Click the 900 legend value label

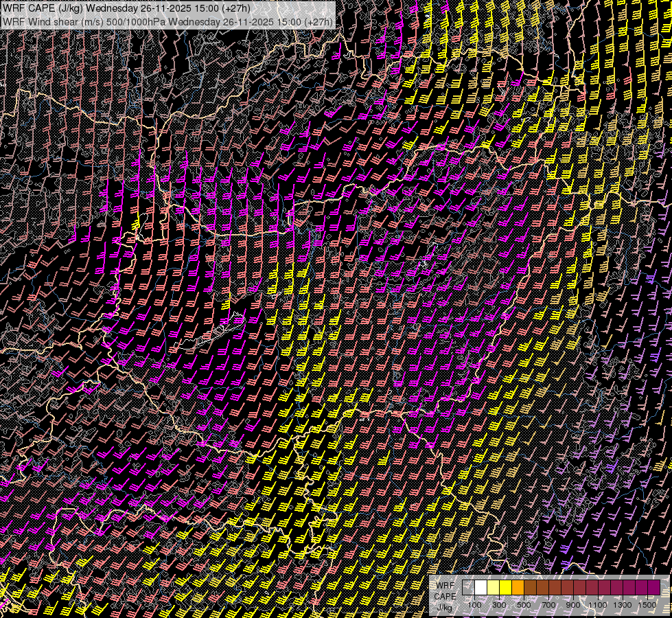pyautogui.click(x=573, y=604)
